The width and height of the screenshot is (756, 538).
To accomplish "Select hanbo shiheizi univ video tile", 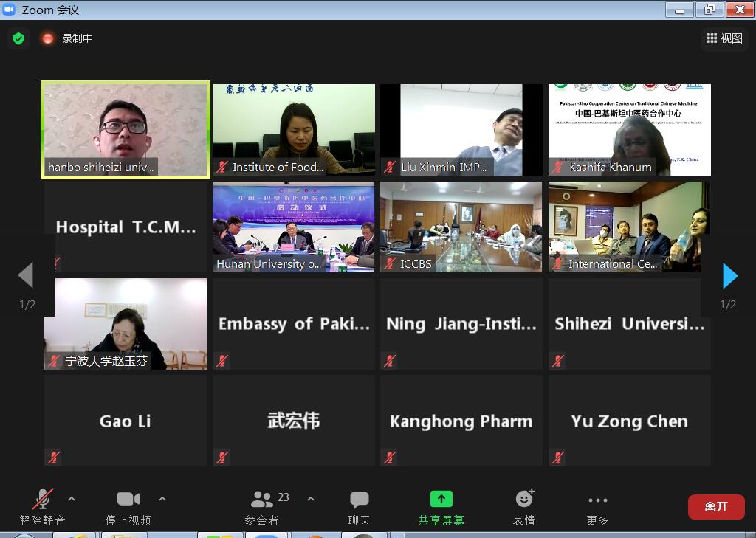I will tap(126, 130).
